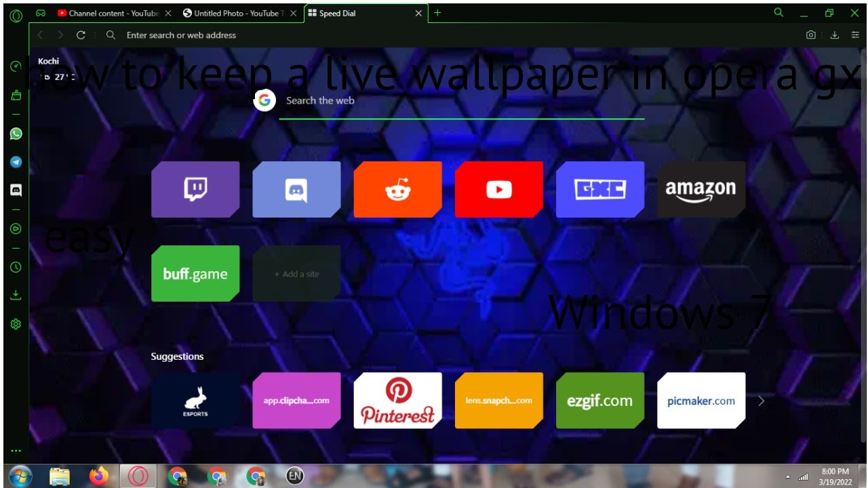Open the Discord speed dial tile
The width and height of the screenshot is (868, 488).
pyautogui.click(x=296, y=190)
